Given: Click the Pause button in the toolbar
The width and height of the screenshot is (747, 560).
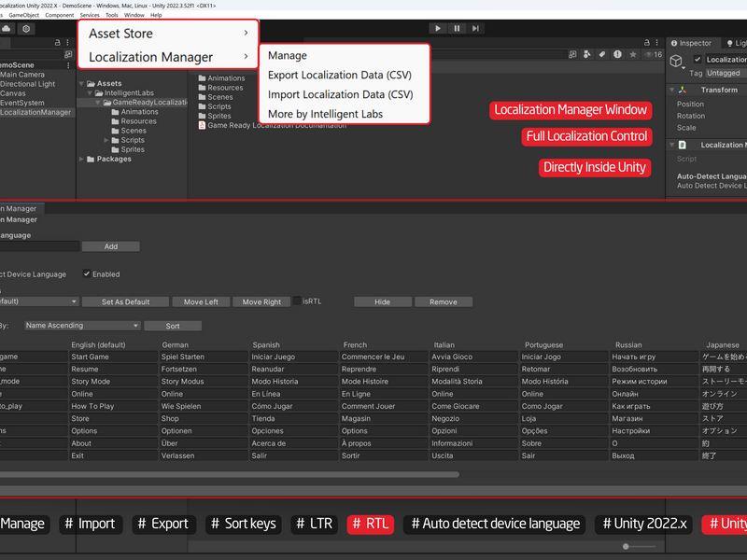Looking at the screenshot, I should [457, 29].
